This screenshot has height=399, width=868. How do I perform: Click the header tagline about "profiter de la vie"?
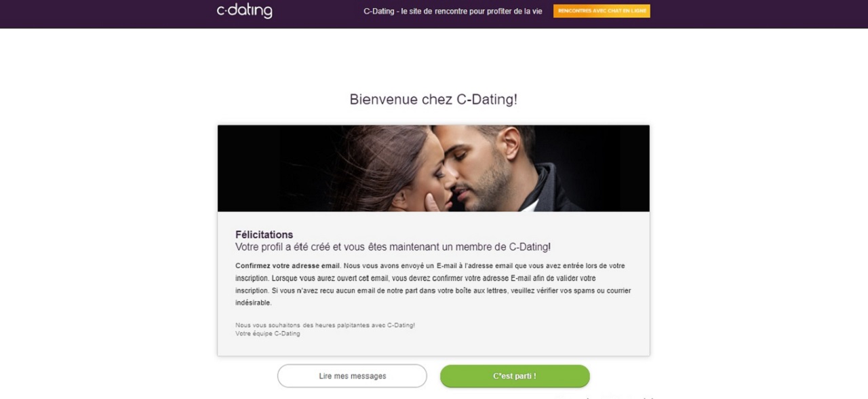pos(453,12)
